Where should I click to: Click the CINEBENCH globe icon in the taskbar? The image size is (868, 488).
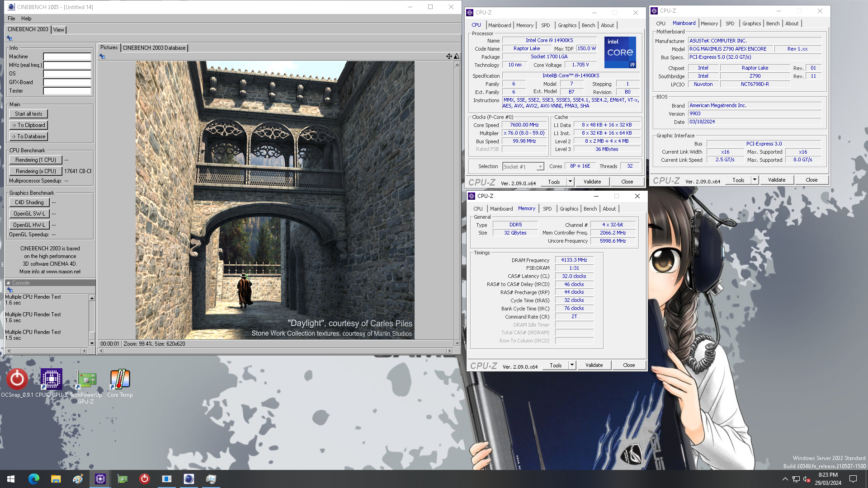point(189,479)
